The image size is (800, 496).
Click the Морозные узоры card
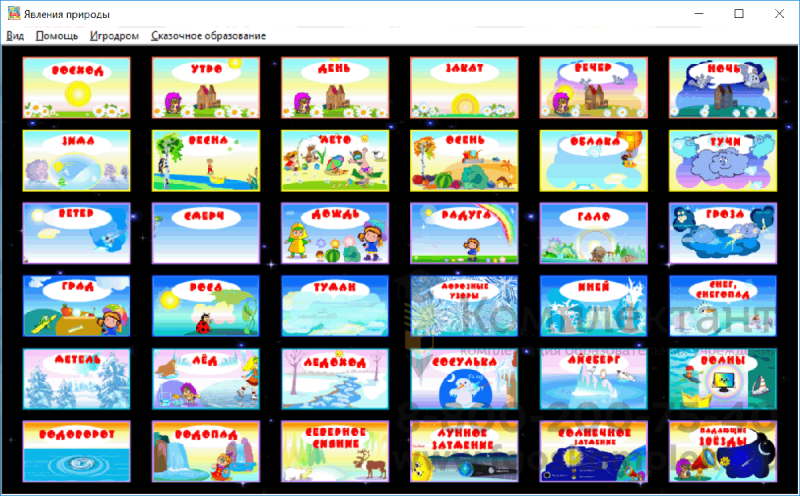[x=464, y=306]
